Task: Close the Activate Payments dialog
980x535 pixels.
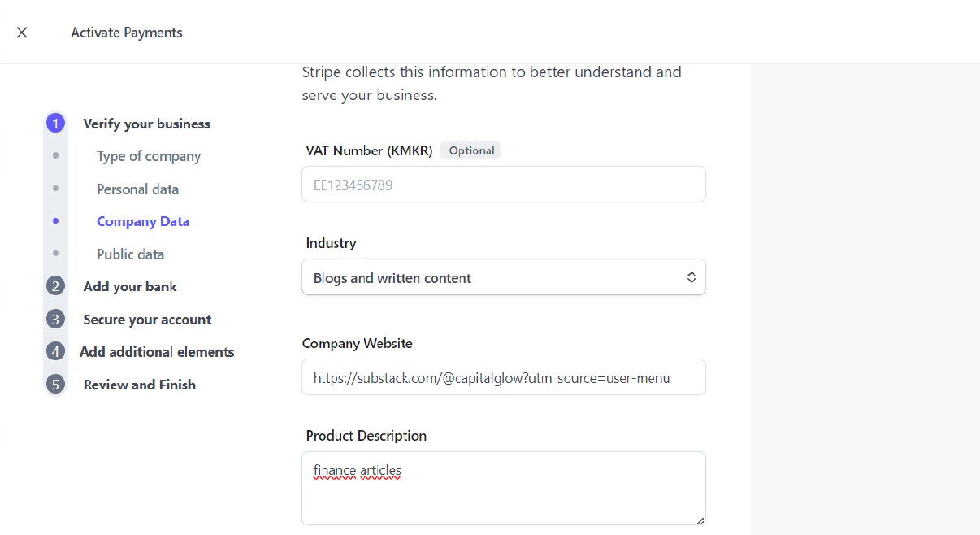Action: (x=22, y=33)
